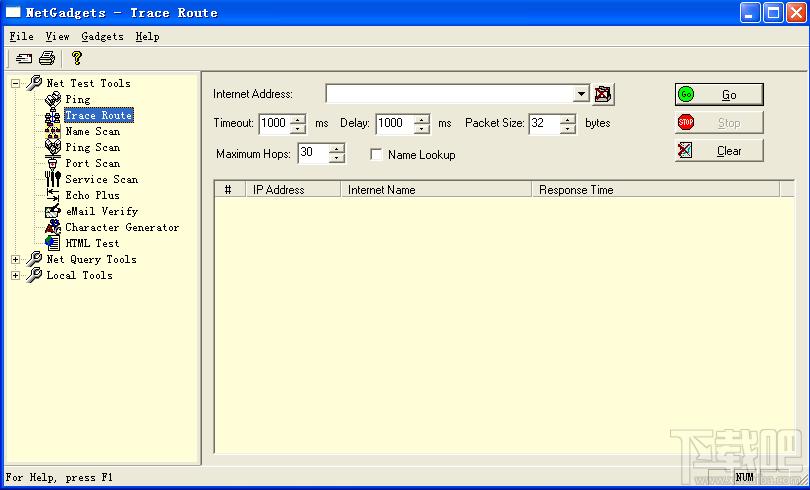Select the Port Scan label

click(92, 163)
